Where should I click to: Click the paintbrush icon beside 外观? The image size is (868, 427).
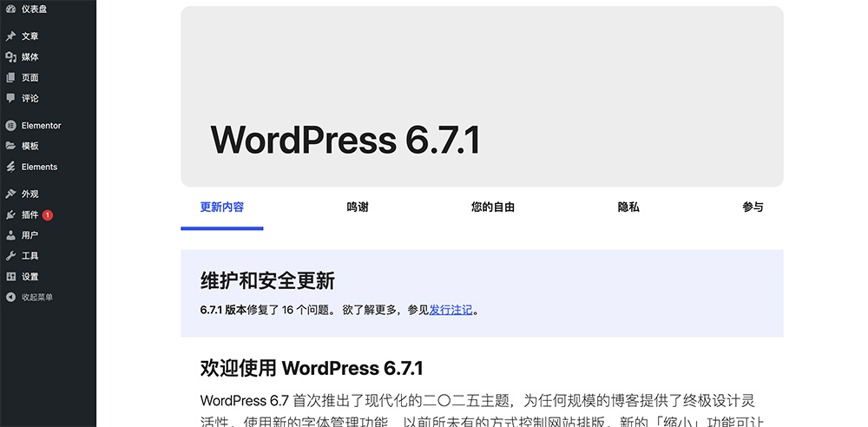tap(10, 194)
